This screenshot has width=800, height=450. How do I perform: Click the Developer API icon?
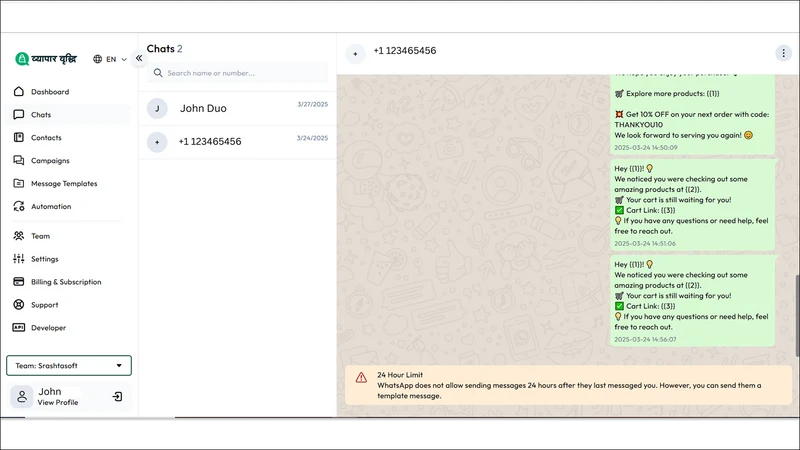click(19, 328)
